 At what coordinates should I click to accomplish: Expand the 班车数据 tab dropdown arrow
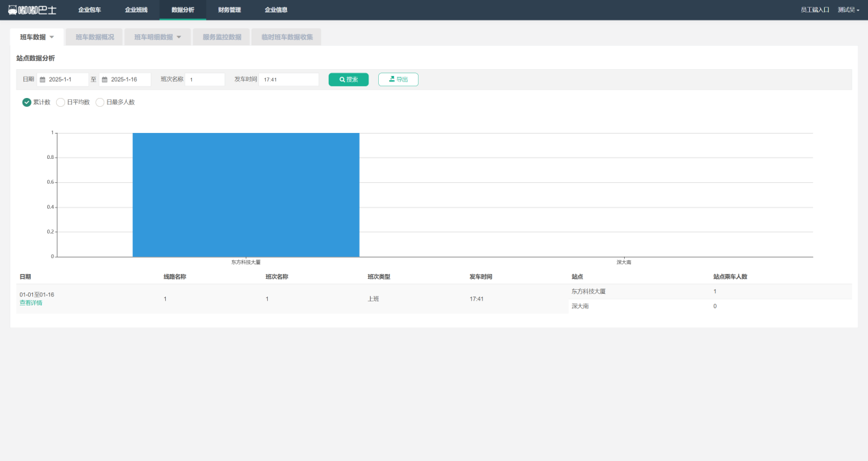(51, 37)
